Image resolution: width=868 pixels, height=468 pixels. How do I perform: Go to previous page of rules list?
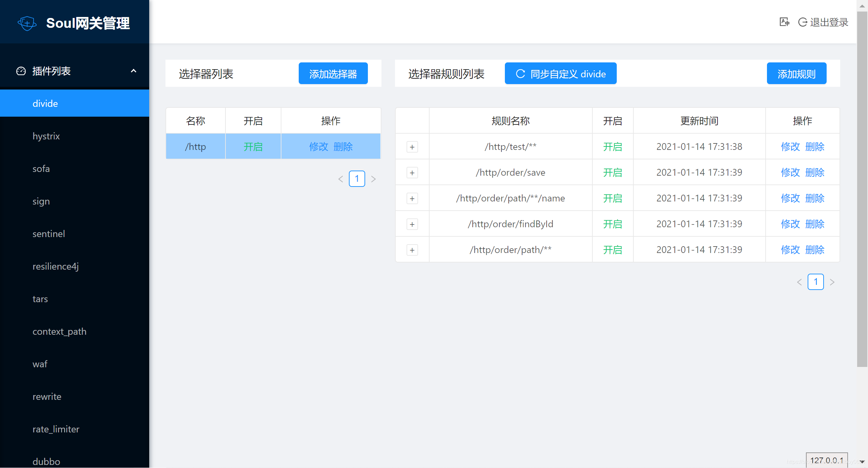[x=799, y=282]
